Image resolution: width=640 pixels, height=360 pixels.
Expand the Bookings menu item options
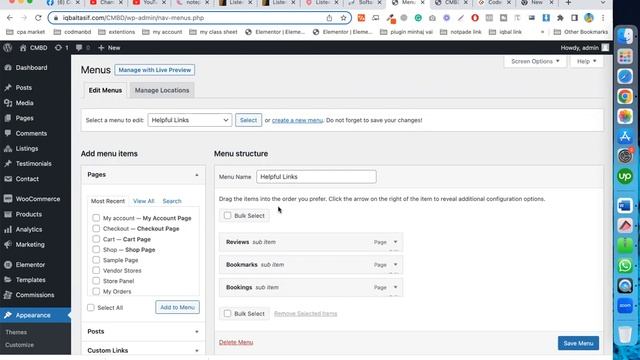395,287
